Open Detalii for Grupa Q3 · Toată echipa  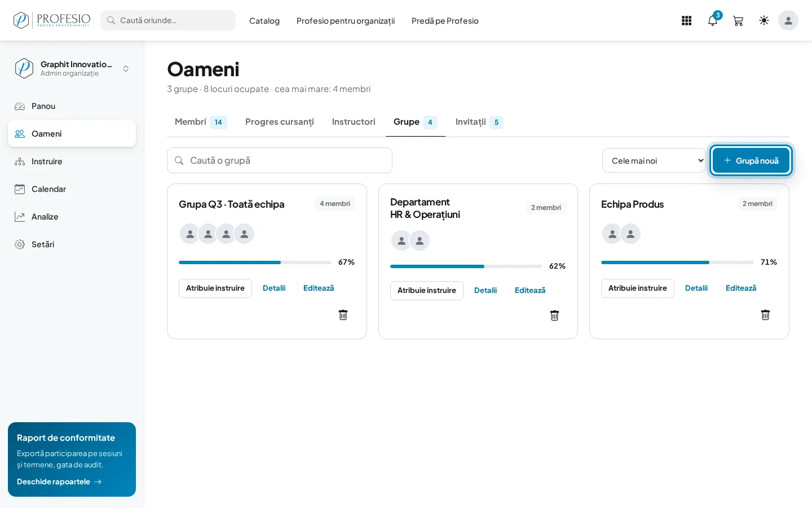click(x=274, y=288)
